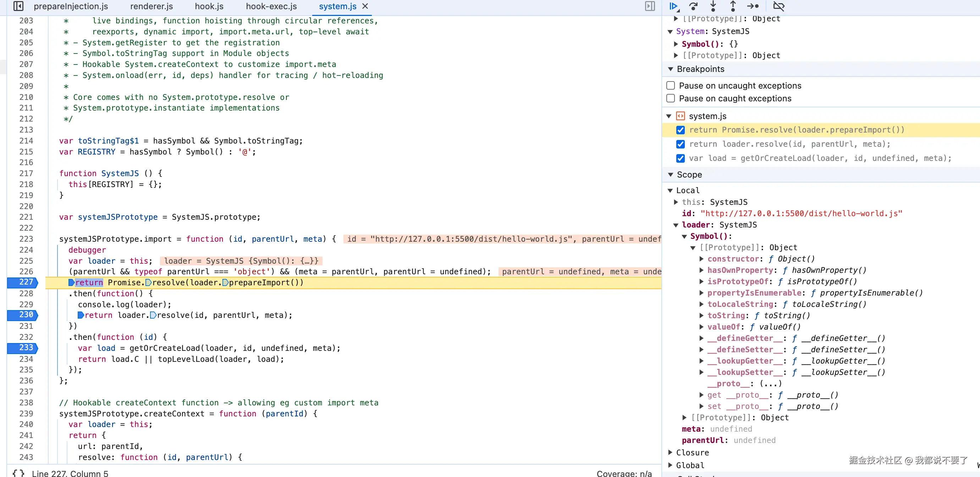The height and width of the screenshot is (477, 980).
Task: Expand the Global scope
Action: pyautogui.click(x=670, y=465)
